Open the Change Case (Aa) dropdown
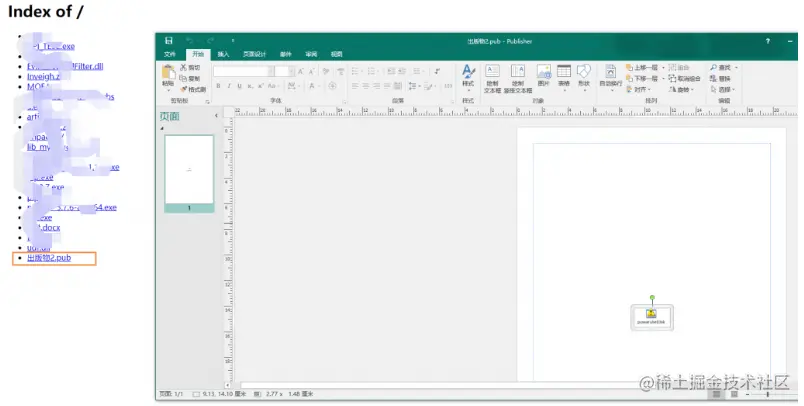 [273, 86]
